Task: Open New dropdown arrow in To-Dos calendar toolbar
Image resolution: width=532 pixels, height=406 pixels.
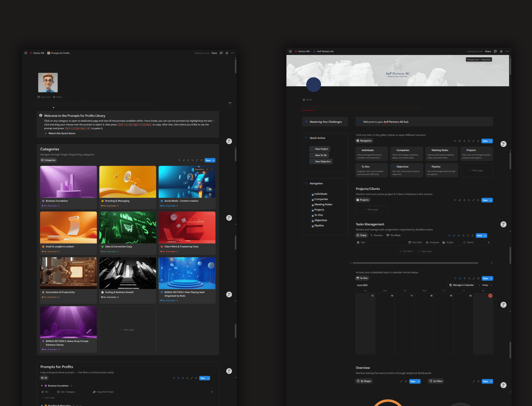Action: tap(491, 279)
